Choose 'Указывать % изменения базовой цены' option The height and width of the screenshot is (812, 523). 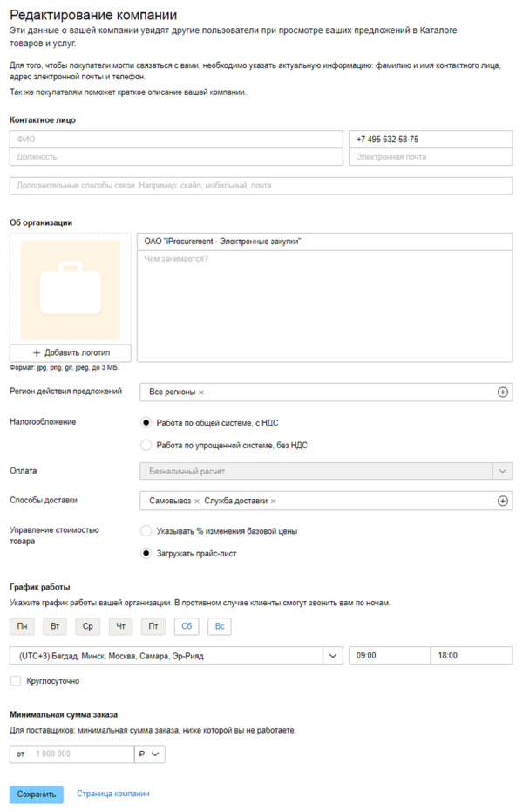146,530
